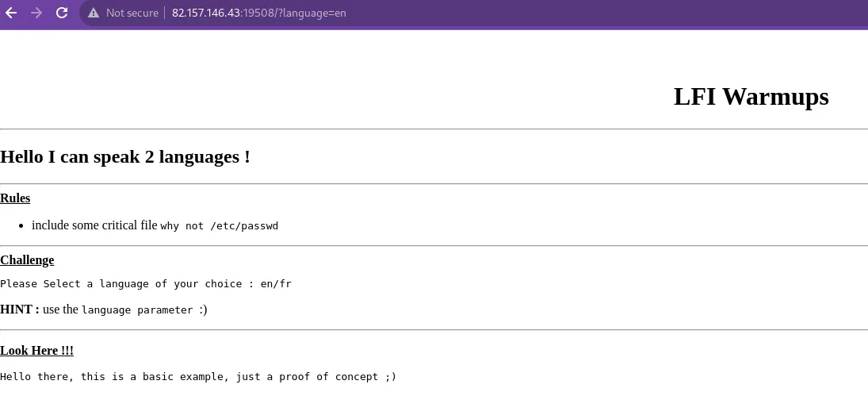Click the HINT bold label
Viewport: 868px width, 396px height.
coord(20,309)
